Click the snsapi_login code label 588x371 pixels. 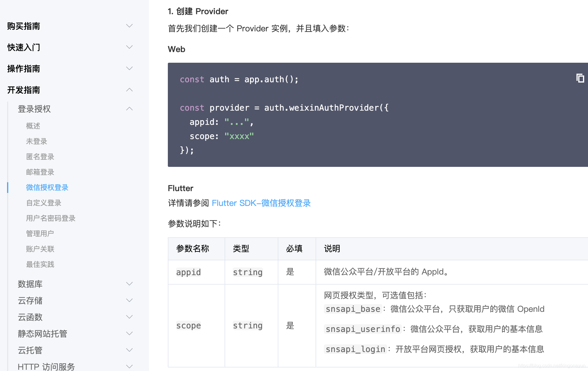point(355,349)
